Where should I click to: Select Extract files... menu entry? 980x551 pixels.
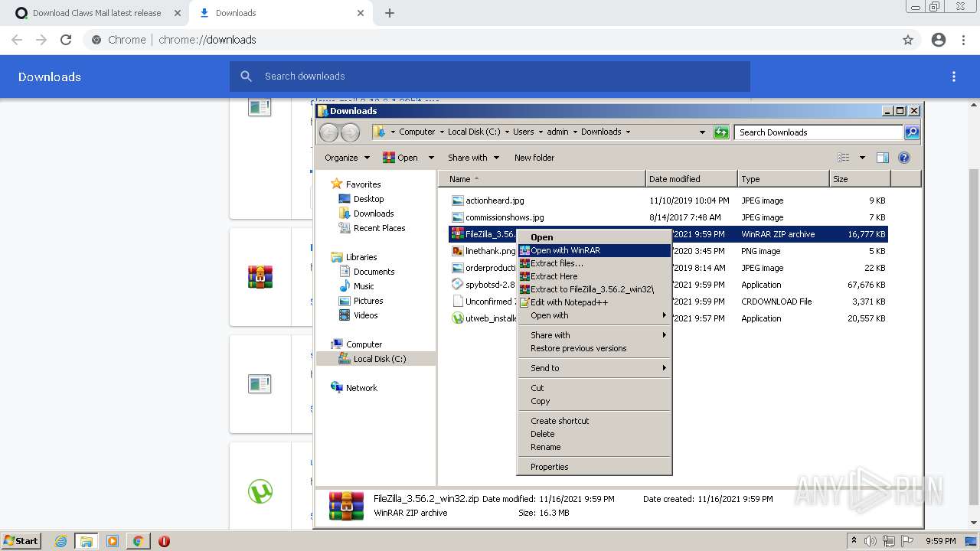[x=594, y=263]
